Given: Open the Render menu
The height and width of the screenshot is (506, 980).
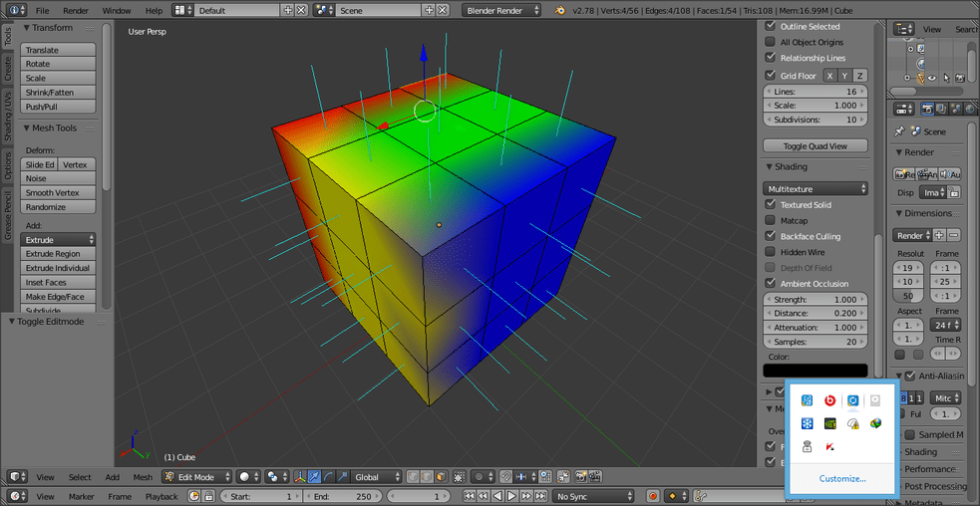Looking at the screenshot, I should tap(76, 11).
